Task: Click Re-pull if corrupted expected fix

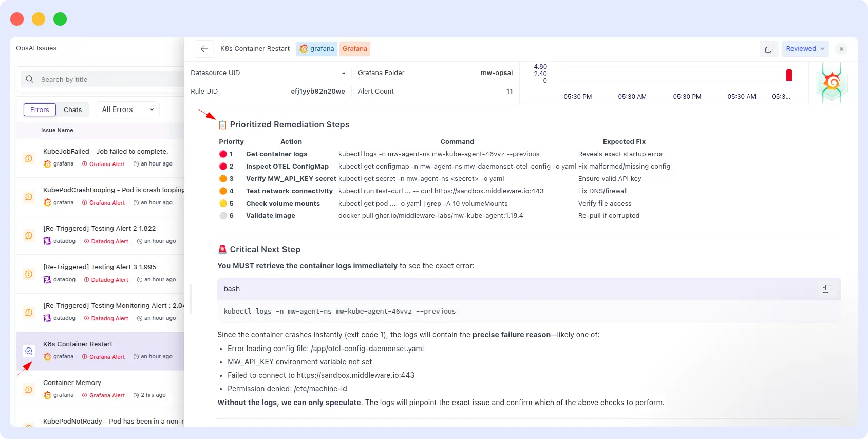Action: coord(609,216)
